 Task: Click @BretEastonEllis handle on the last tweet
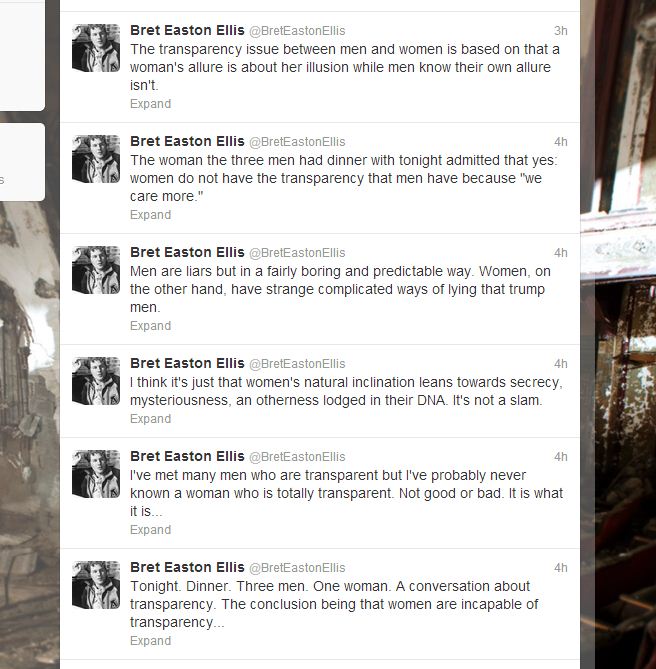(297, 567)
